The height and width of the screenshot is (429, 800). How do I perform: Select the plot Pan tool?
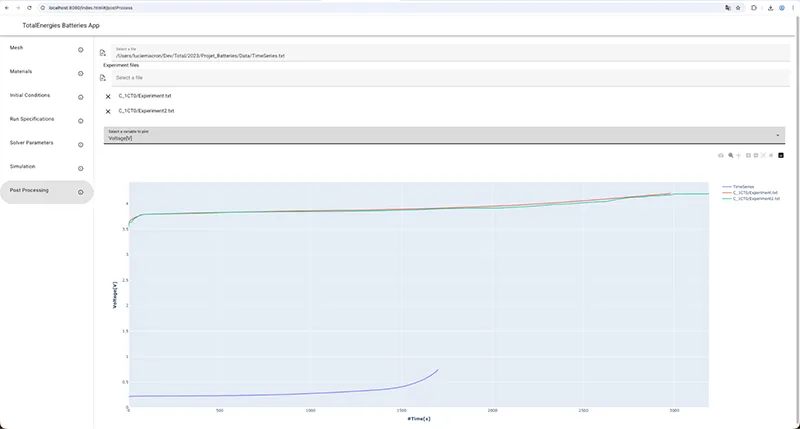(x=738, y=156)
